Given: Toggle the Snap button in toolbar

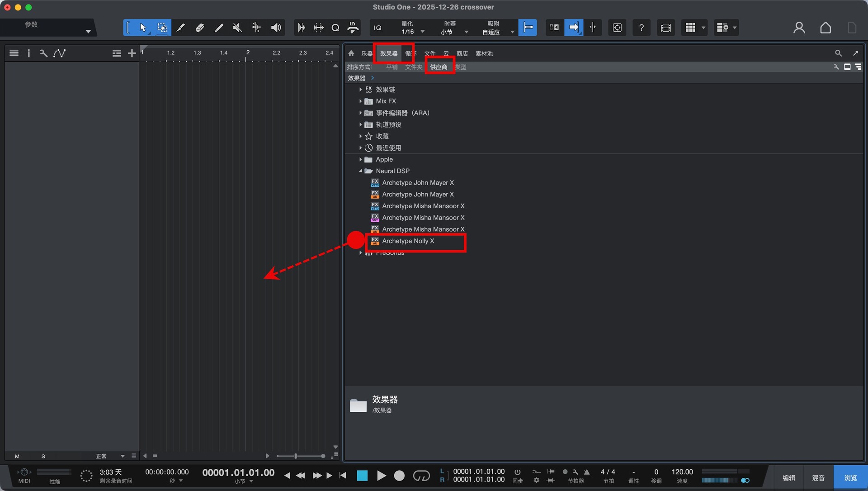Looking at the screenshot, I should click(x=528, y=28).
